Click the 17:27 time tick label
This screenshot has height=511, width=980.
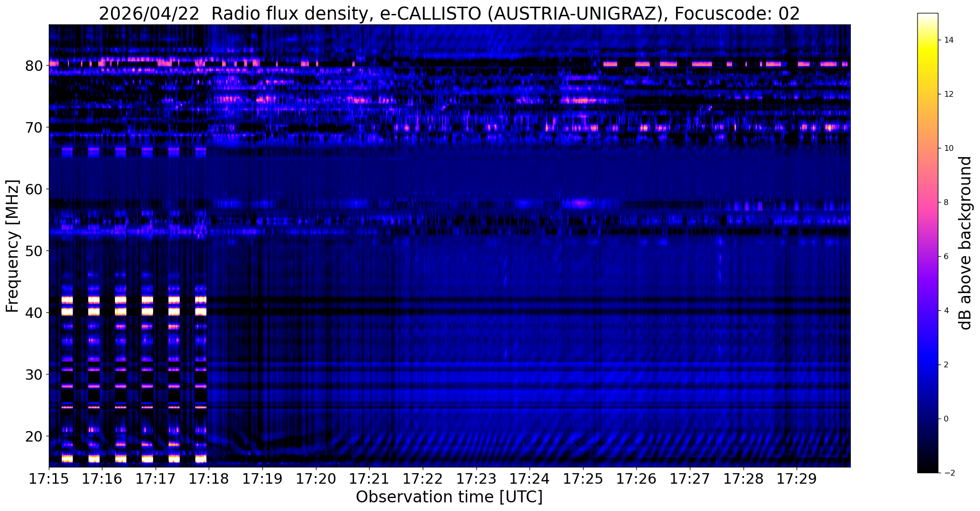(x=690, y=479)
